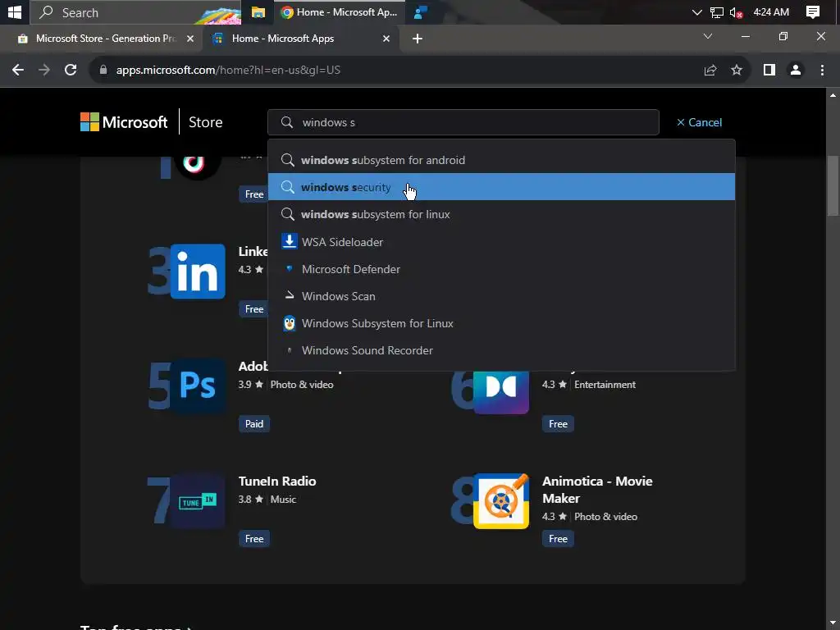
Task: Click the taskbar clock 4:24 AM
Action: click(771, 11)
